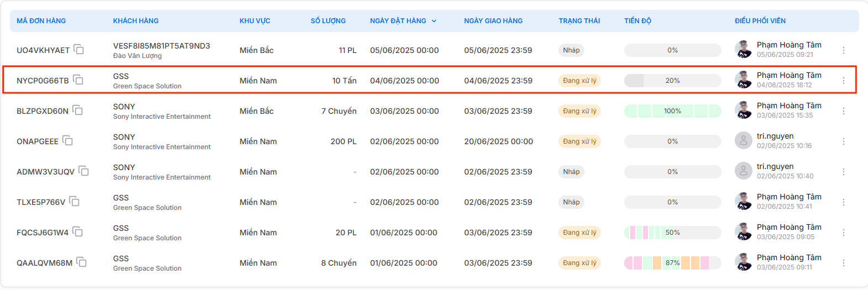Click the Trạng Thái column header
Screen dimensions: 868x290
[579, 21]
